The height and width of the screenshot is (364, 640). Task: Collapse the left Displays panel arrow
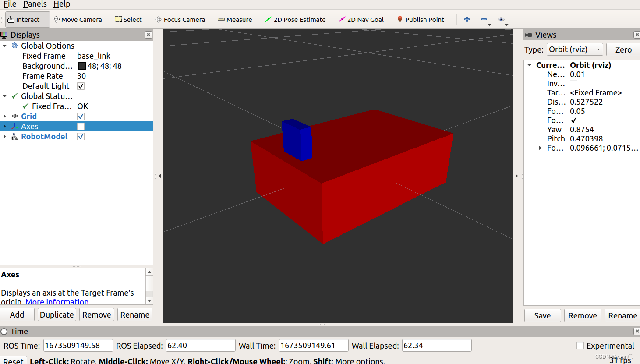(x=159, y=176)
